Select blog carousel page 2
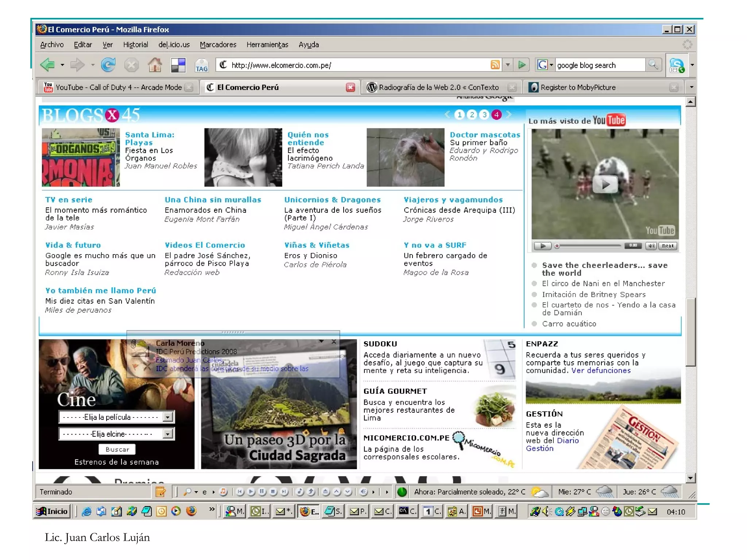The height and width of the screenshot is (560, 747). click(472, 115)
